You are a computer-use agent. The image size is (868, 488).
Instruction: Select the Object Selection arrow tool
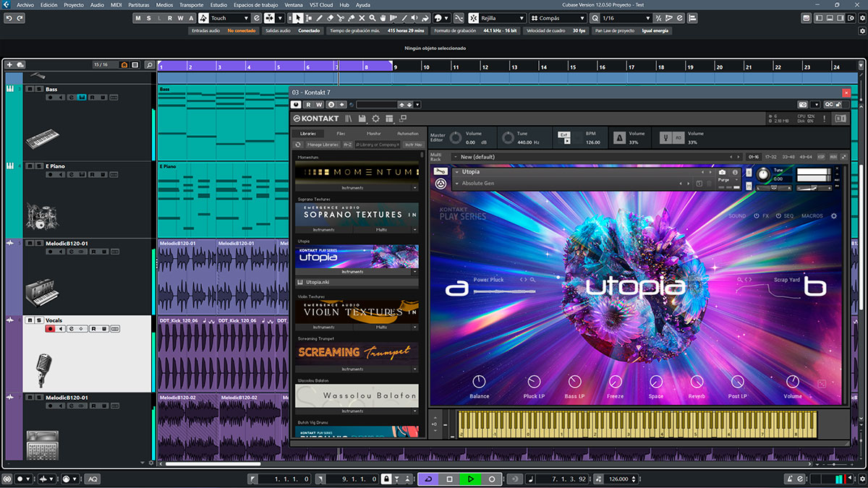coord(299,18)
